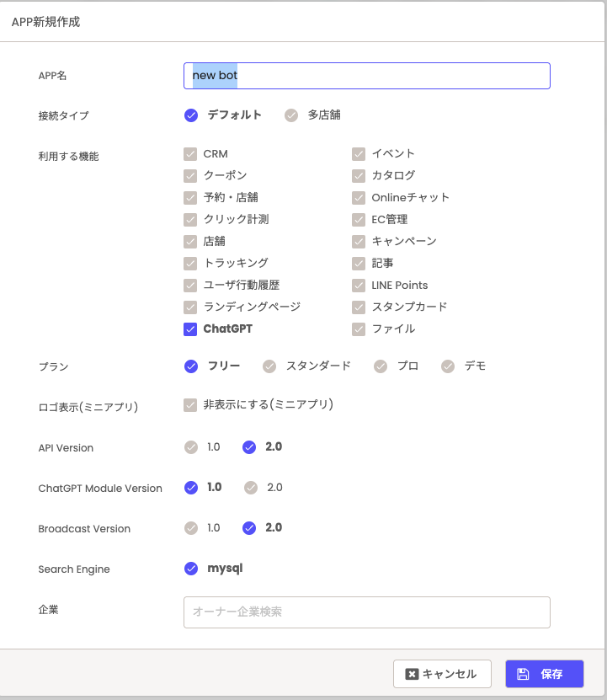
Task: Choose the プロ plan option
Action: [381, 366]
